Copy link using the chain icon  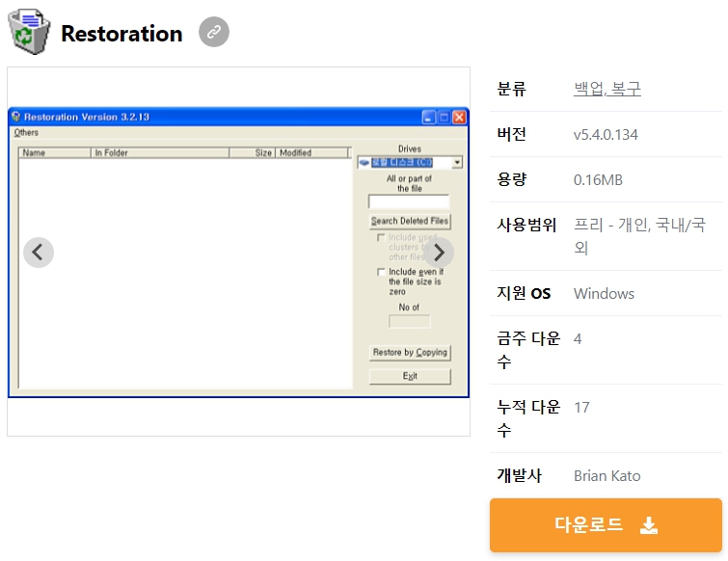pyautogui.click(x=214, y=32)
